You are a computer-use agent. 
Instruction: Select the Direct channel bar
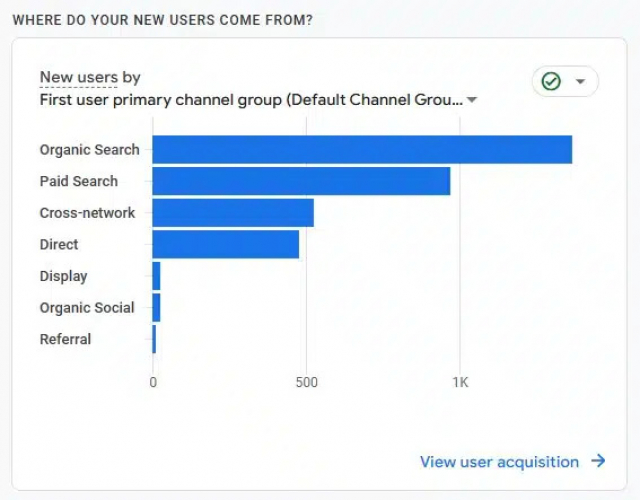pyautogui.click(x=226, y=244)
